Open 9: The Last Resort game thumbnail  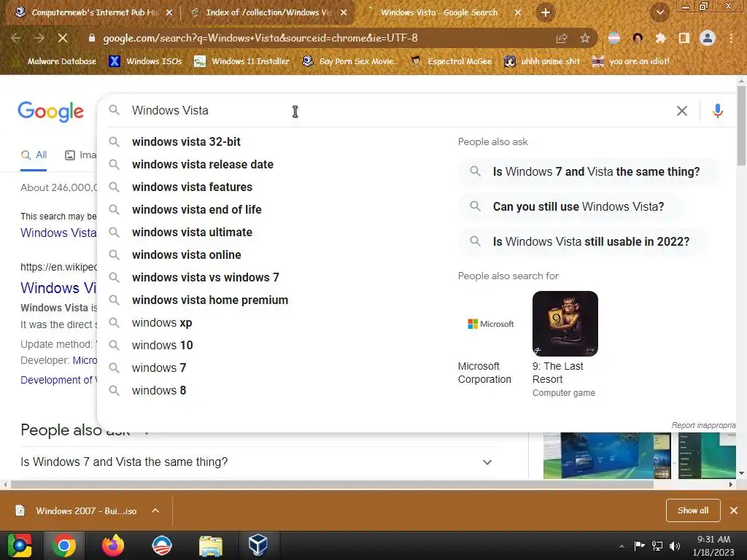565,324
